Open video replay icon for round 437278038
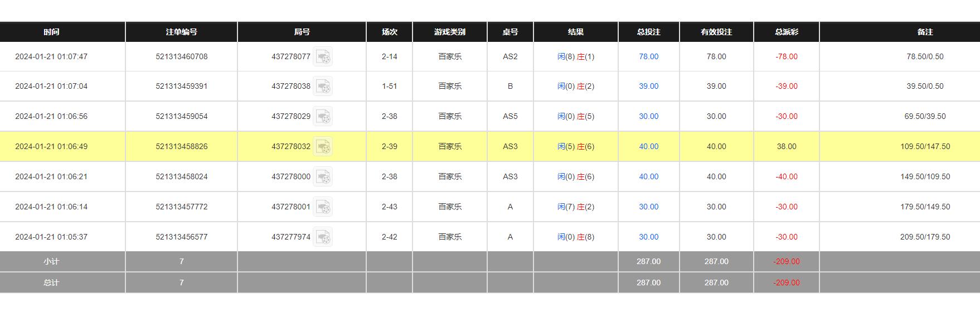 point(323,87)
